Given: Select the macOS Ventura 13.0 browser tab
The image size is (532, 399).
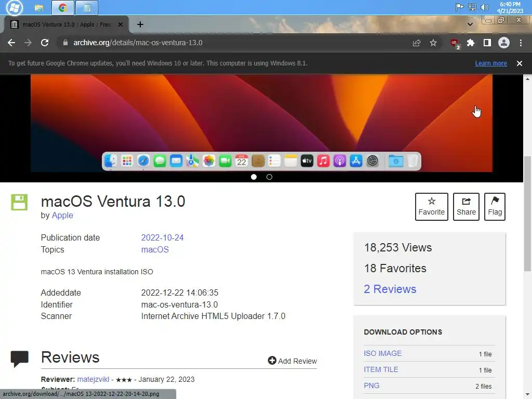Looking at the screenshot, I should 66,24.
